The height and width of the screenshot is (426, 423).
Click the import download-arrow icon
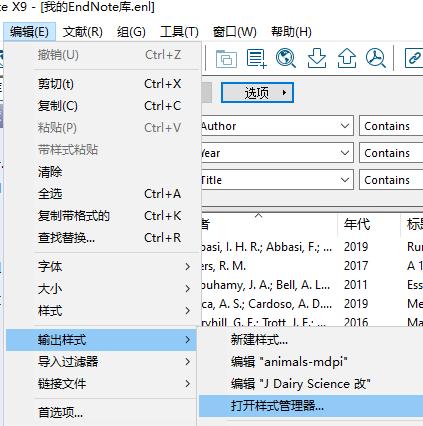(317, 59)
